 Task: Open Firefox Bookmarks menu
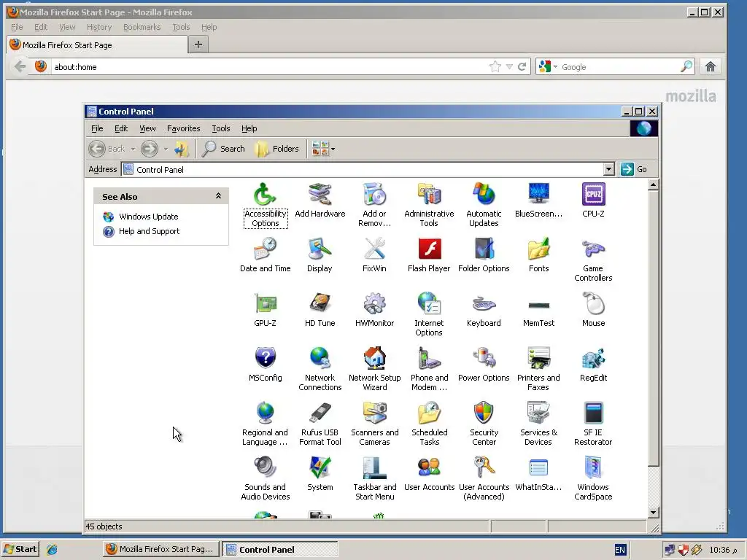[142, 27]
